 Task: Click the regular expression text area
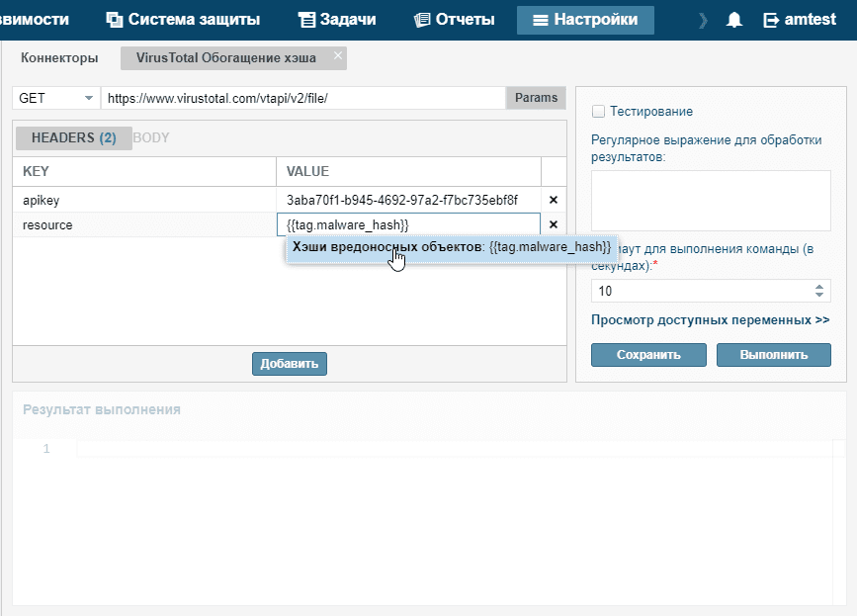tap(711, 200)
